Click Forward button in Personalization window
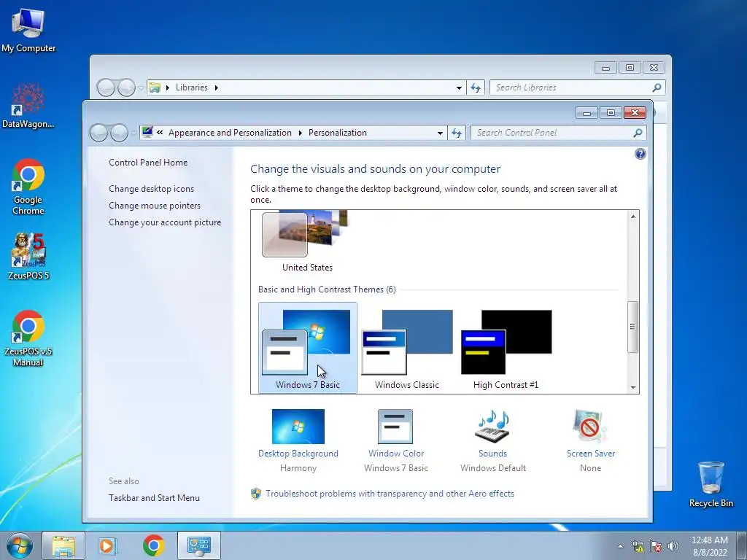Screen dimensions: 747x560 pos(119,133)
